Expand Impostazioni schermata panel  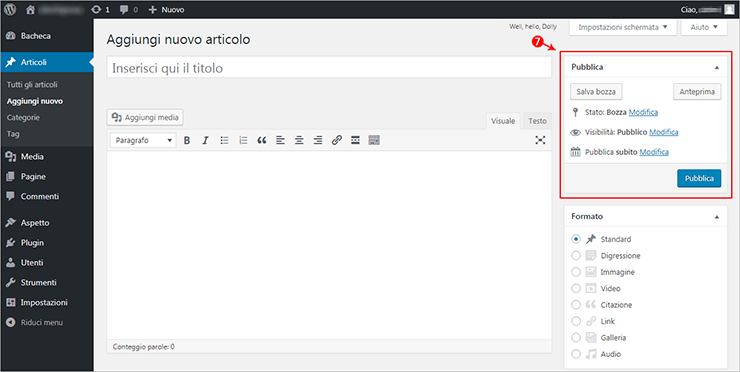point(623,27)
